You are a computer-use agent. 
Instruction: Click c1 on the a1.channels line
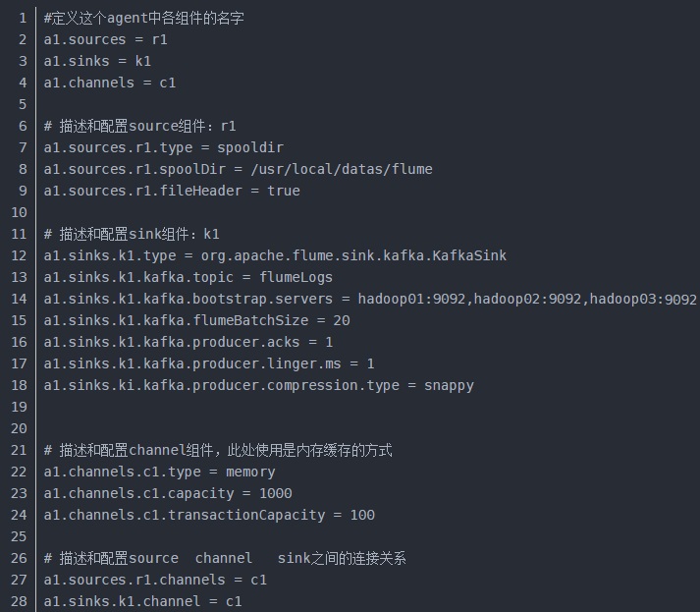point(168,83)
